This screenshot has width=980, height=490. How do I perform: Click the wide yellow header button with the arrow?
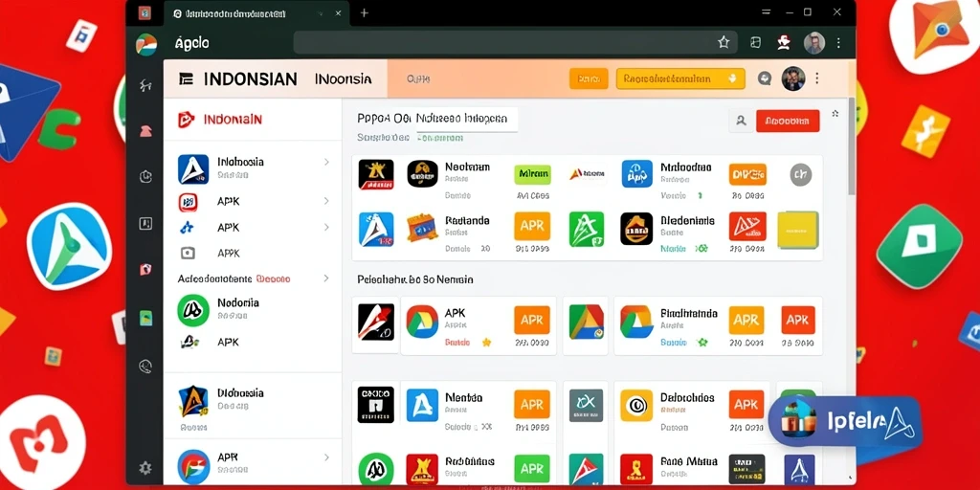tap(680, 78)
